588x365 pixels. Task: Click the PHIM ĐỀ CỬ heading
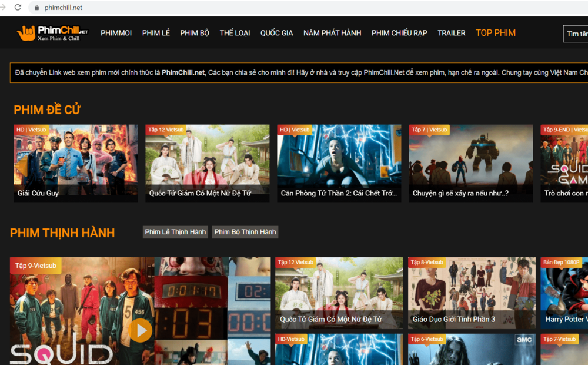click(47, 109)
